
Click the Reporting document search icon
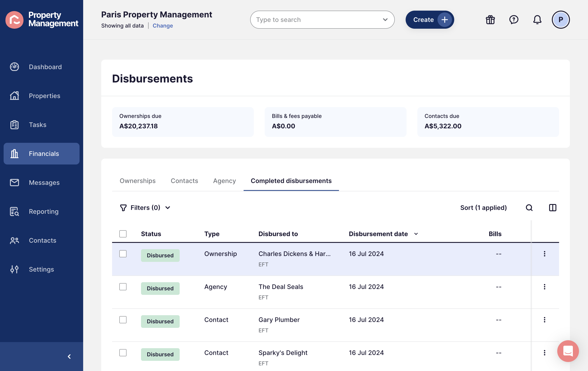pos(14,211)
